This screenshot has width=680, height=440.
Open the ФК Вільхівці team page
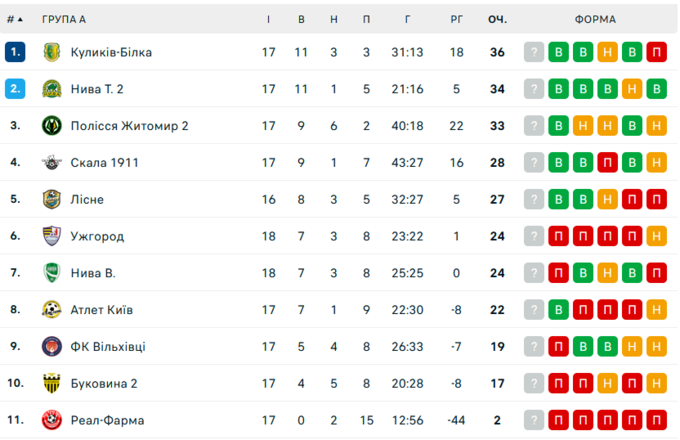[107, 347]
